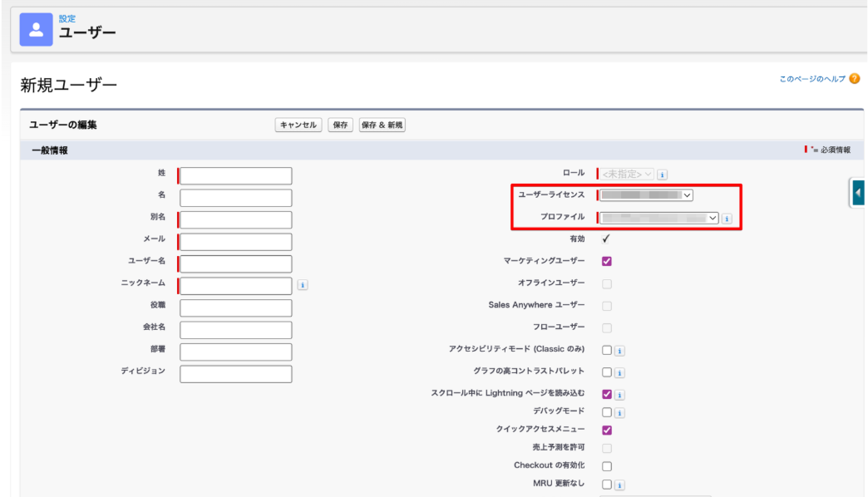Click the orange help question mark icon
The height and width of the screenshot is (497, 868).
pos(854,79)
